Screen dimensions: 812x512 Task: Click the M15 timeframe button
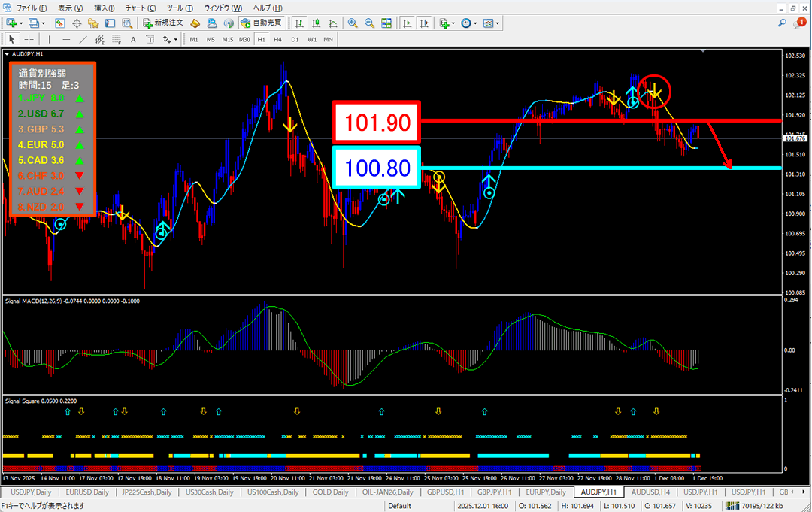(x=227, y=39)
